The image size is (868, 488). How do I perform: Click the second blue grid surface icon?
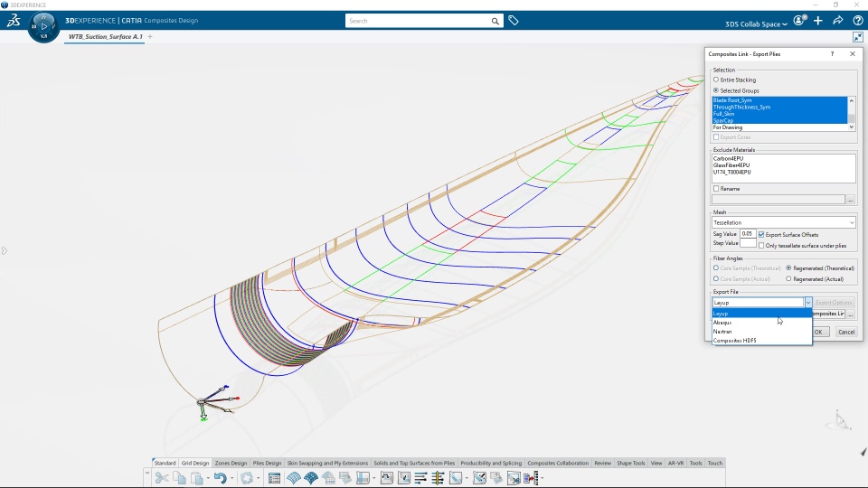pyautogui.click(x=310, y=478)
